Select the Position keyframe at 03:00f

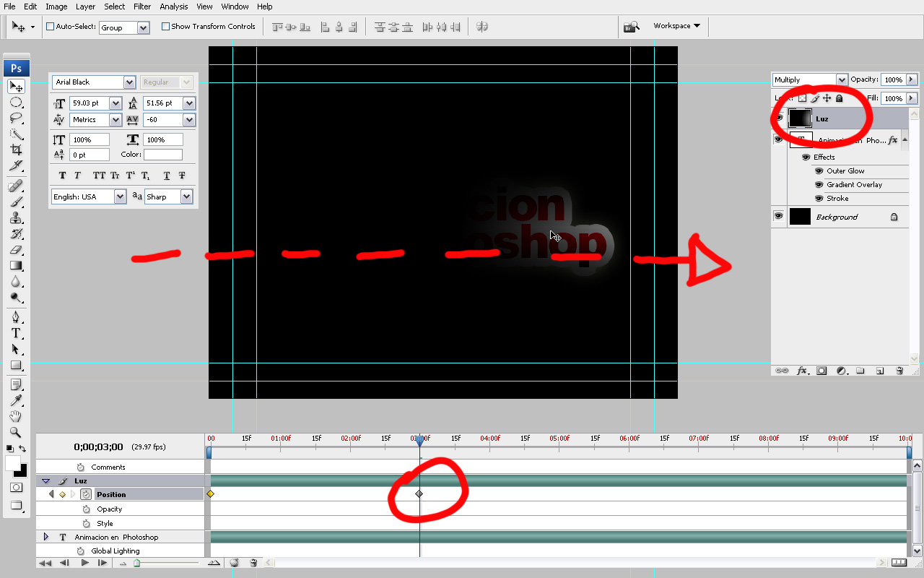click(419, 494)
